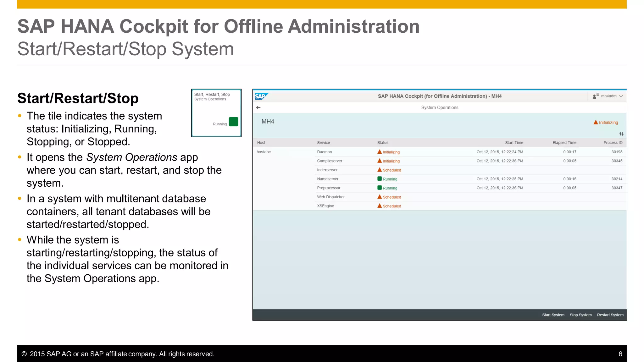644x362 pixels.
Task: Click the Service column header
Action: [323, 143]
